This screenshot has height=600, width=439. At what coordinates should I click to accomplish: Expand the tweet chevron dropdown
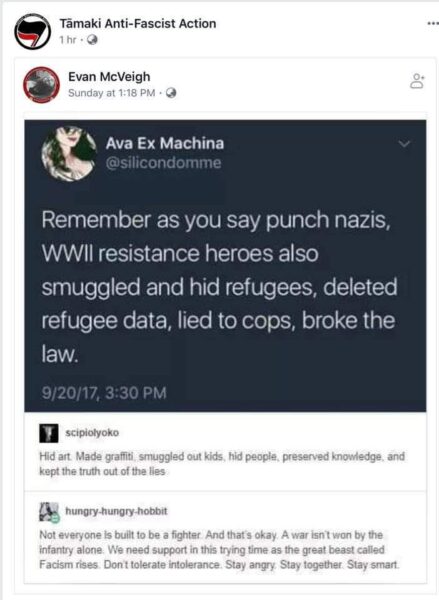(x=404, y=144)
